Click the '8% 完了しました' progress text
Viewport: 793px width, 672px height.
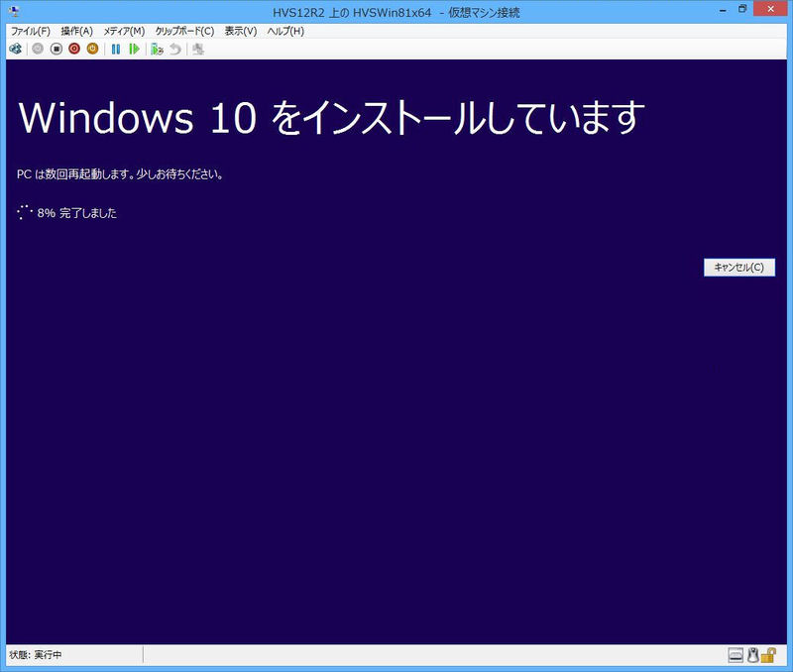[77, 213]
